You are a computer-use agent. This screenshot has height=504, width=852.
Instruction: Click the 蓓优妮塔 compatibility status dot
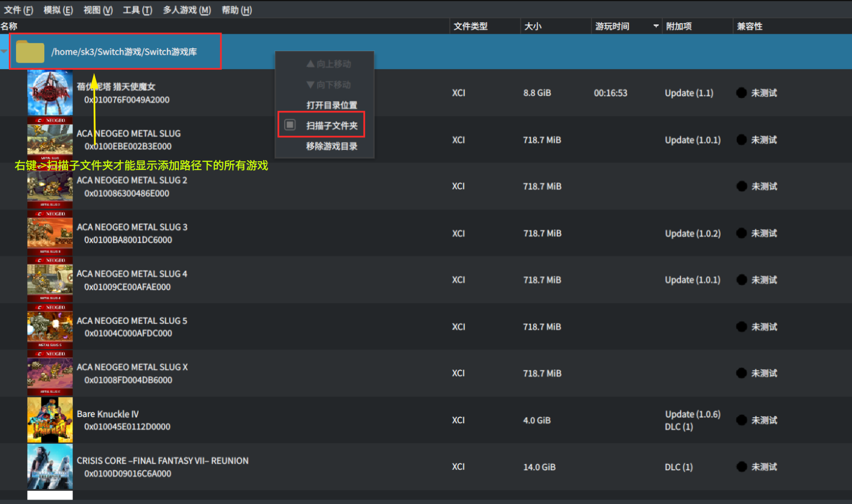tap(741, 93)
